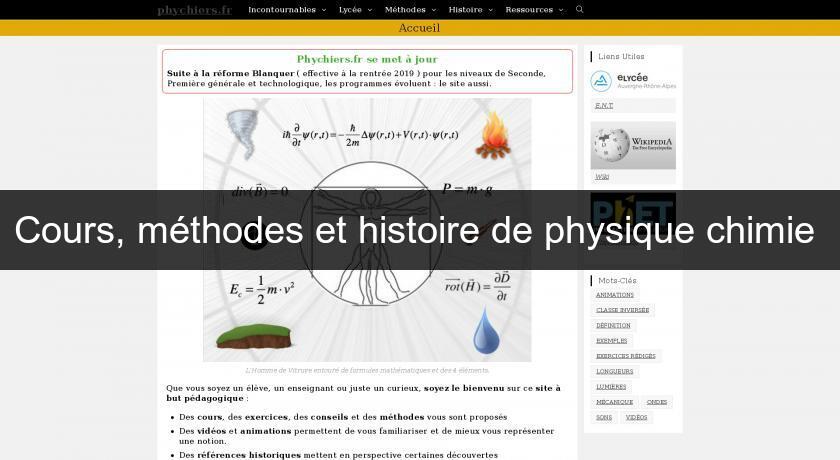Click the Wikipedia logo thumbnail
The image size is (840, 460).
tap(633, 145)
